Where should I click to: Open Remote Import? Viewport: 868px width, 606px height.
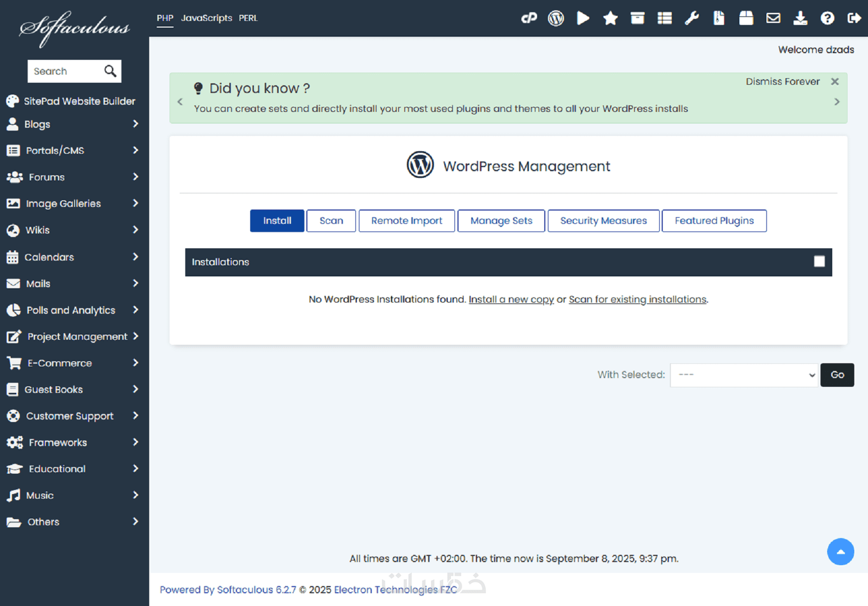(407, 221)
